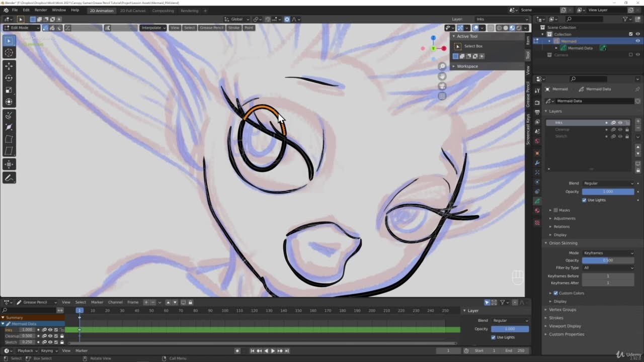Choose the Scale tool in left toolbar

coord(9,90)
